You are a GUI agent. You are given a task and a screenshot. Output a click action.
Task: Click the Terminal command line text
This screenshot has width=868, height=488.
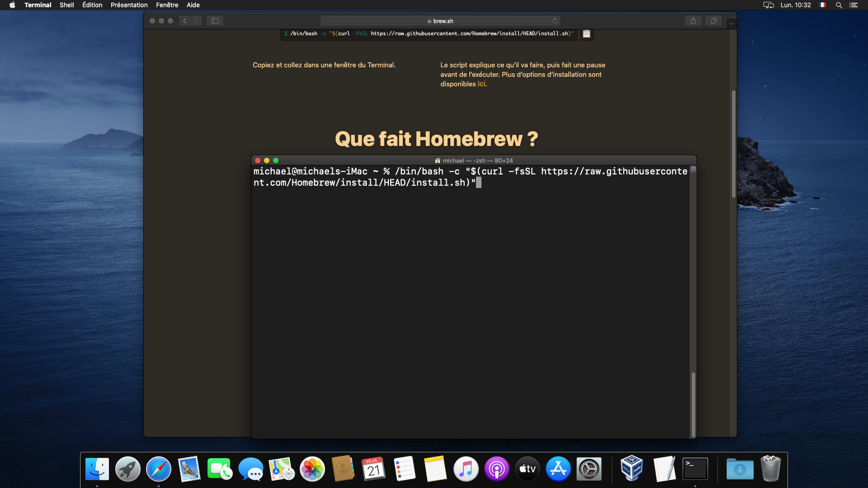(x=470, y=177)
